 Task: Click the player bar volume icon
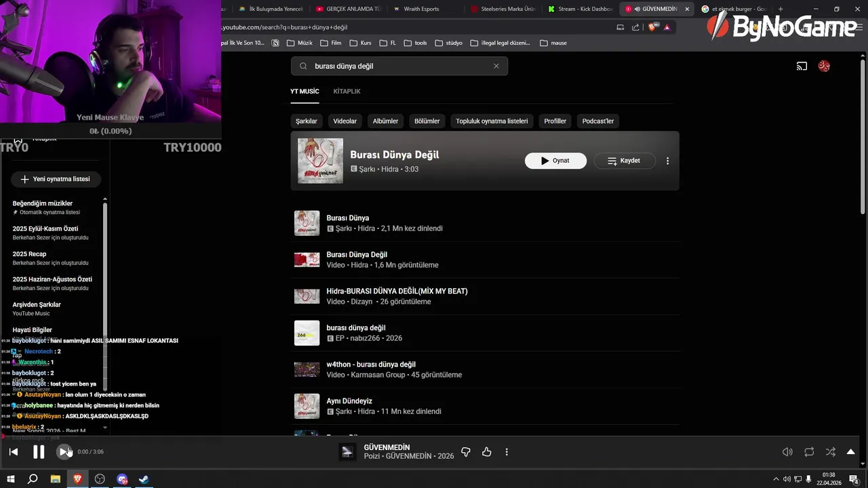[787, 452]
